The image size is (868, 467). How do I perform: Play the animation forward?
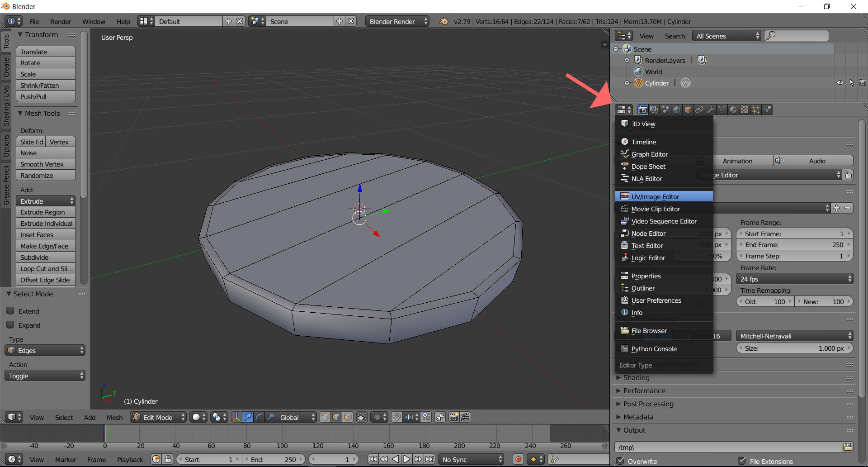point(407,459)
